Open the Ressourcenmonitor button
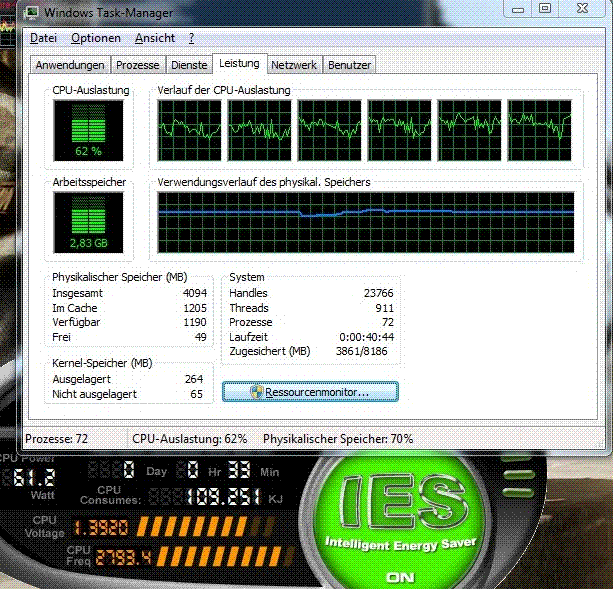Screen dimensions: 613x589 [310, 392]
